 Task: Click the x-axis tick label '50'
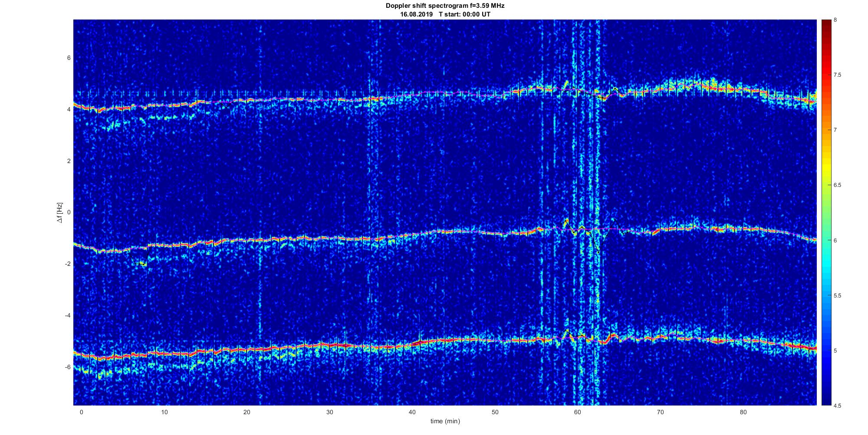point(495,412)
